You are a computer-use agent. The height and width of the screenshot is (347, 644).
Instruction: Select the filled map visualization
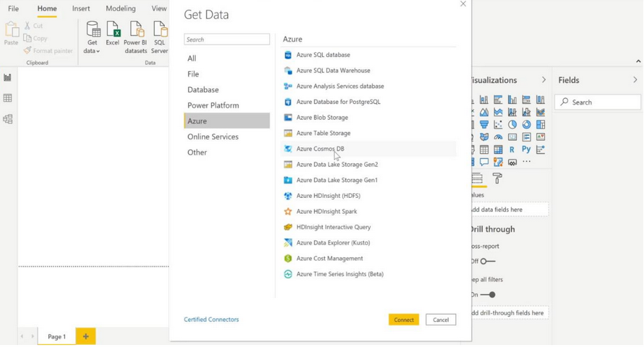[x=484, y=137]
